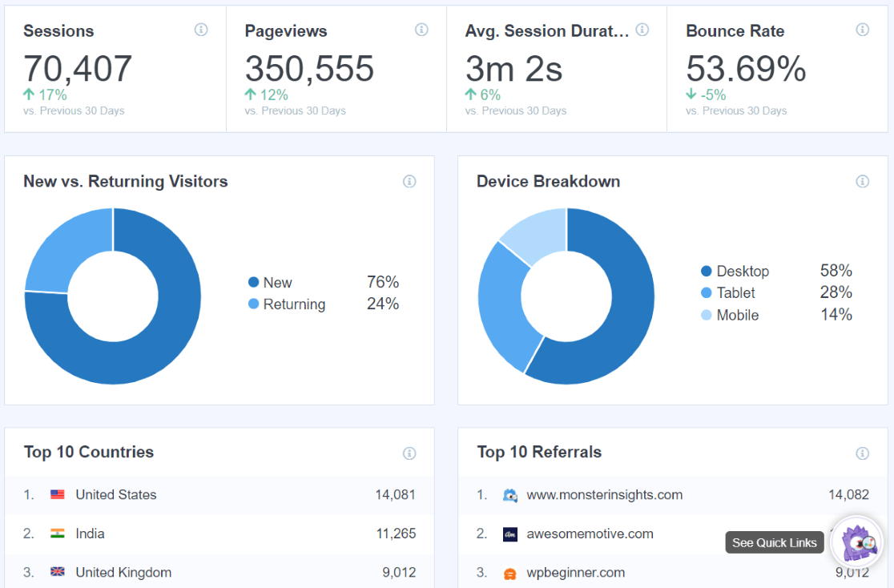
Task: Open the MonsterInsights mascot assistant
Action: 856,542
